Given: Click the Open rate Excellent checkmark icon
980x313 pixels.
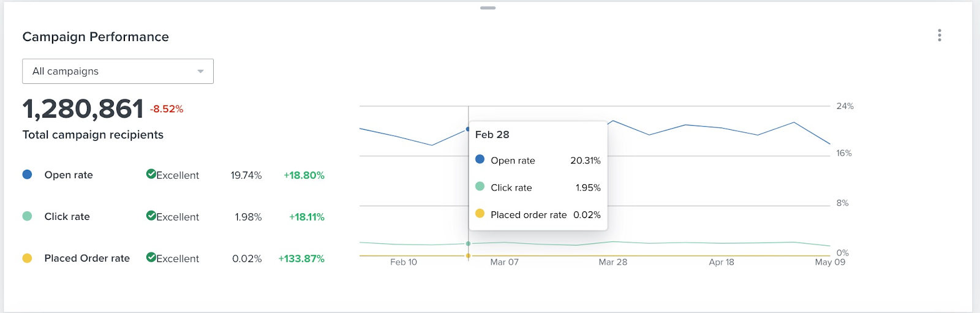Looking at the screenshot, I should tap(151, 174).
